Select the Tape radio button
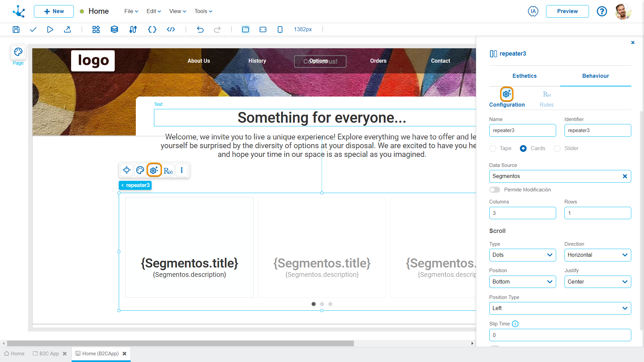This screenshot has height=362, width=644. pyautogui.click(x=492, y=148)
